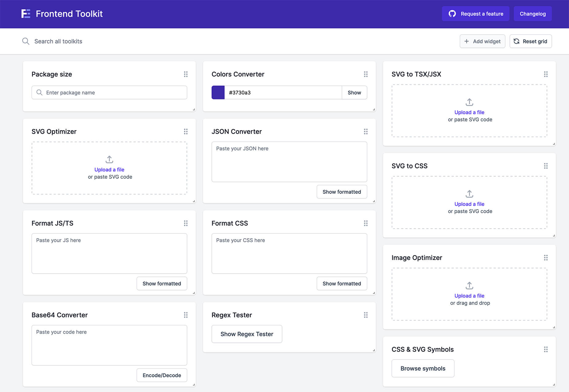
Task: Click the Frontend Toolkit logo icon
Action: (x=26, y=14)
